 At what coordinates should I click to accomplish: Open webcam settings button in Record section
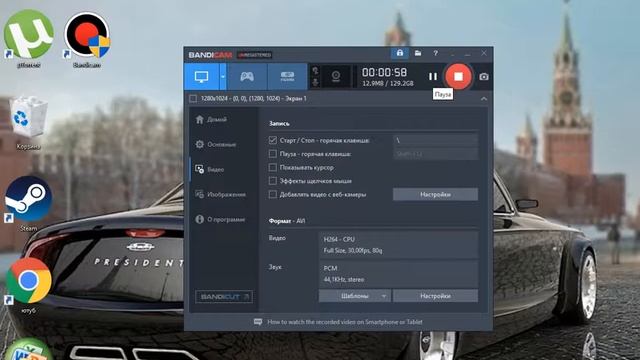pos(436,194)
